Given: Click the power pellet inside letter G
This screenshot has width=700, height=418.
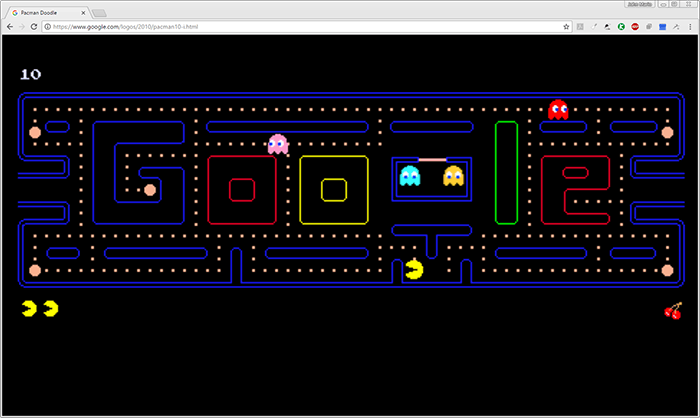Looking at the screenshot, I should pyautogui.click(x=150, y=190).
